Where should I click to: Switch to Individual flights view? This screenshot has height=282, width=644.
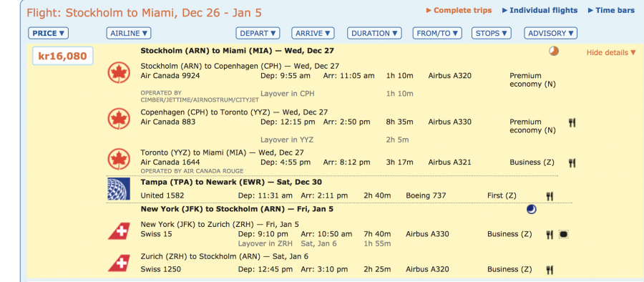(x=540, y=10)
